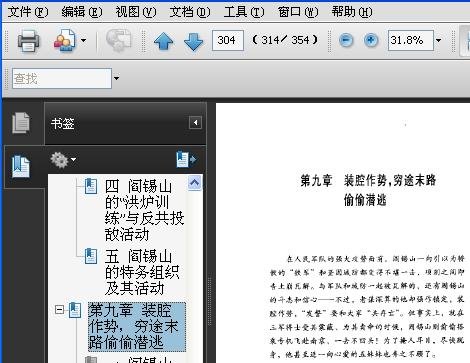Click the 查找 search field
470x363 pixels.
point(62,79)
